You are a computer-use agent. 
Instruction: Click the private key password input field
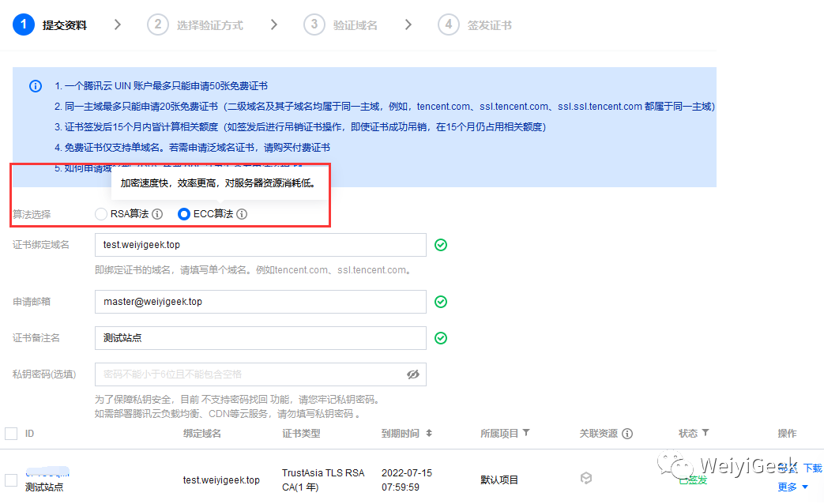pos(237,374)
